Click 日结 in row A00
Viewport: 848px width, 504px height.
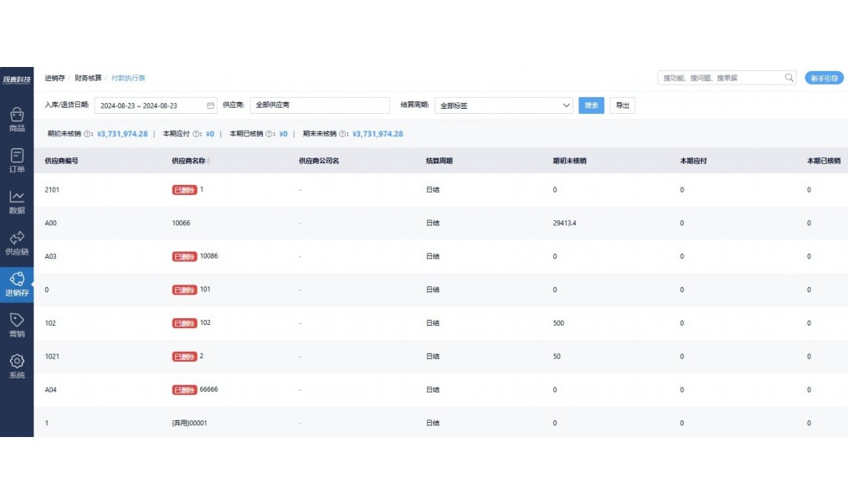pyautogui.click(x=433, y=223)
